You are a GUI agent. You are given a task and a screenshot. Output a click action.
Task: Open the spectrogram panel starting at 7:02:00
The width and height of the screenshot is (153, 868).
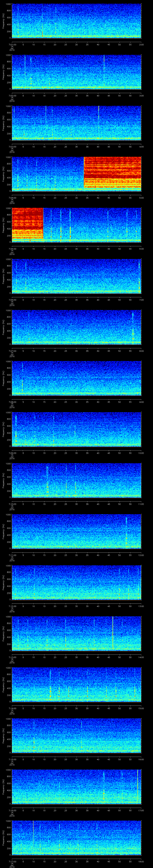pos(76,72)
